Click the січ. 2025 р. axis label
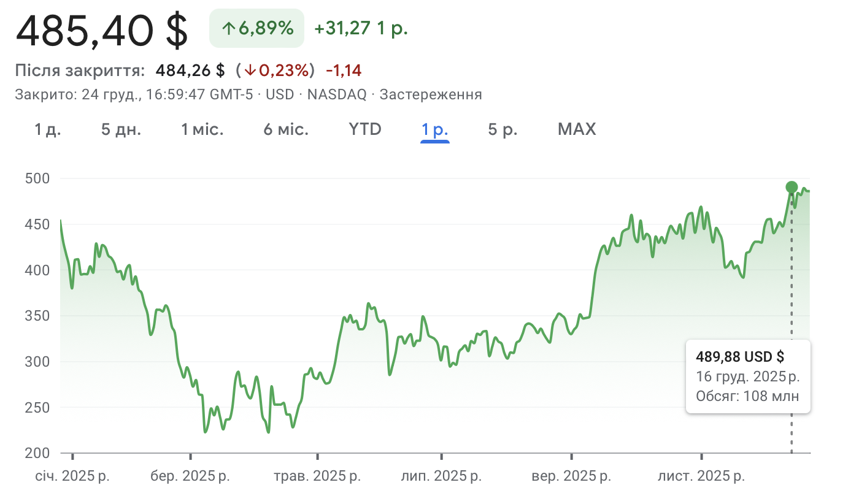859x504 pixels. (72, 476)
